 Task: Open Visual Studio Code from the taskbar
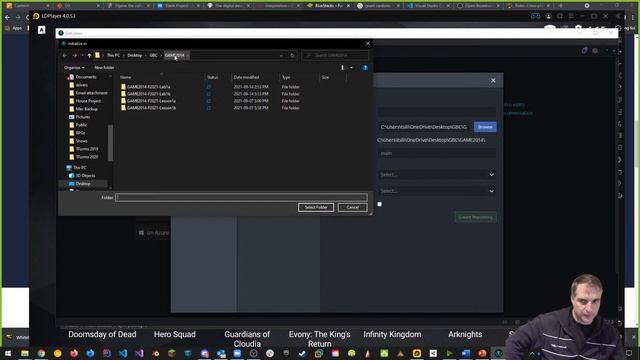[x=122, y=353]
